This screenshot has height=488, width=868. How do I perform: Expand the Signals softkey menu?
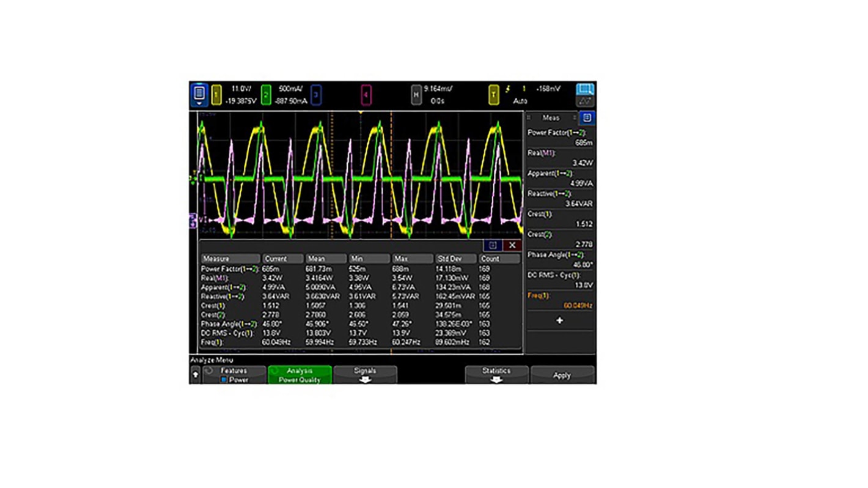[366, 375]
